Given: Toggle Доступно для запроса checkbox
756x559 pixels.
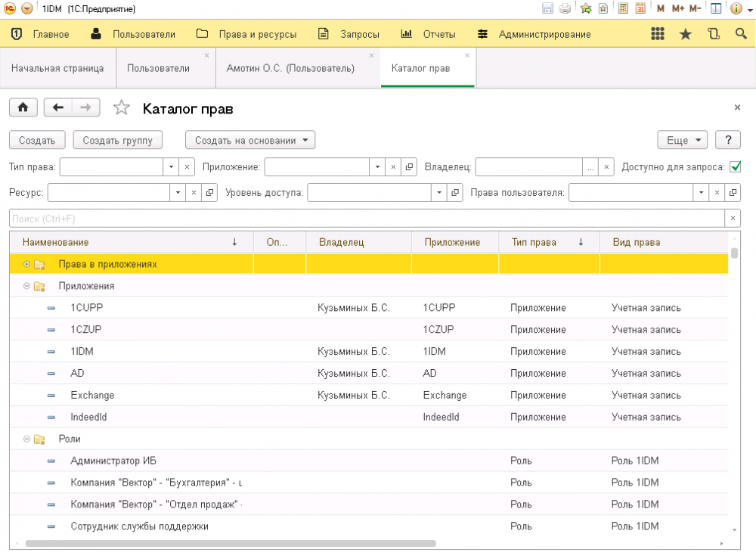Looking at the screenshot, I should tap(735, 167).
